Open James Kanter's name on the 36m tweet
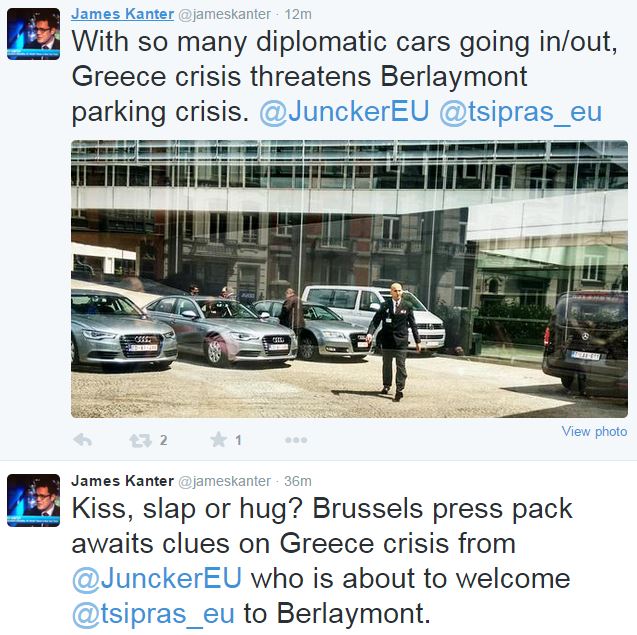This screenshot has height=635, width=637. [122, 481]
